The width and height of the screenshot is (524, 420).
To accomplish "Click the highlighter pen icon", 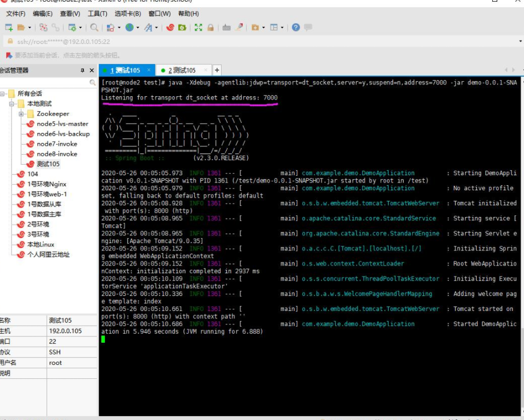I will point(239,27).
